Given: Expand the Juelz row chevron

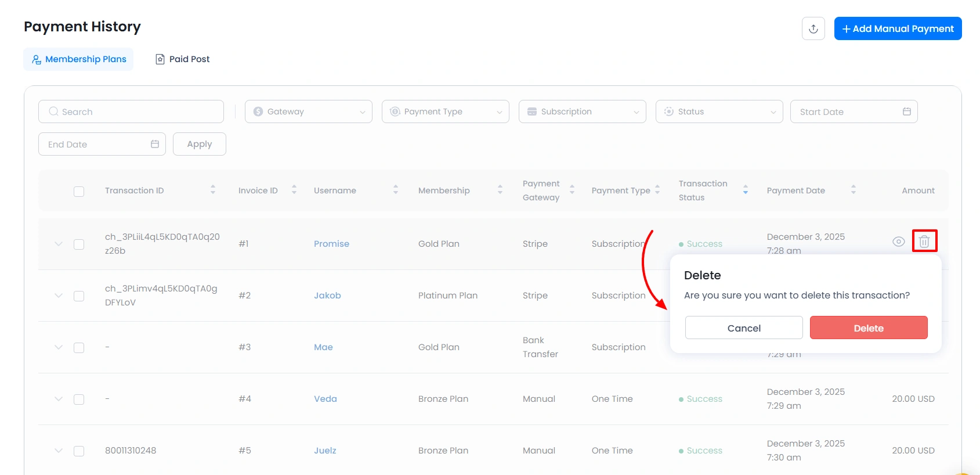Looking at the screenshot, I should pyautogui.click(x=59, y=451).
